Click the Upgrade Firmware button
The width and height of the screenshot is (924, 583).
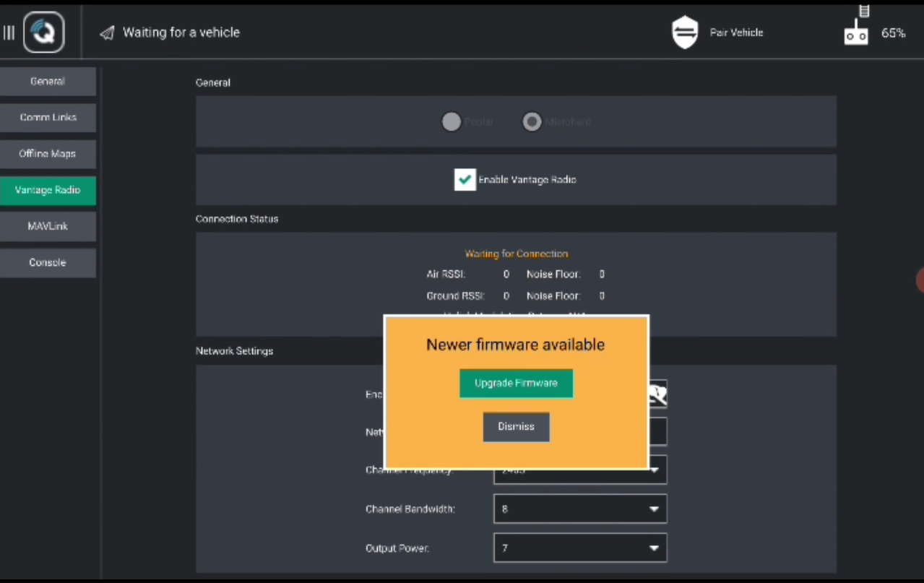point(516,384)
